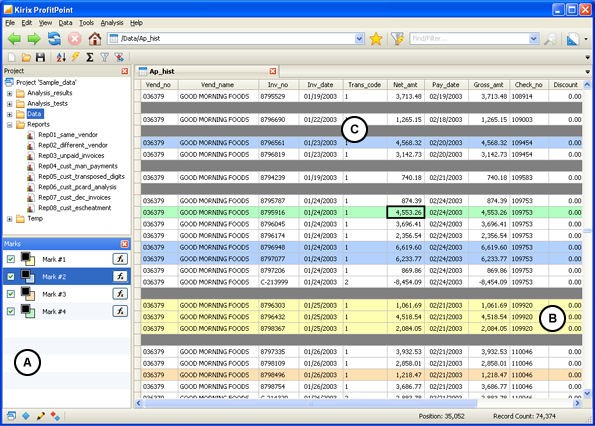Click the first status bar icon at left

point(11,416)
